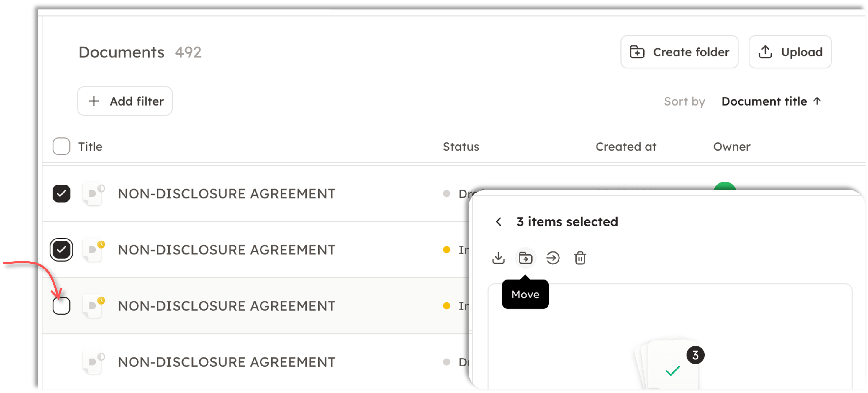Collapse selection panel with back chevron
The height and width of the screenshot is (393, 868).
499,222
